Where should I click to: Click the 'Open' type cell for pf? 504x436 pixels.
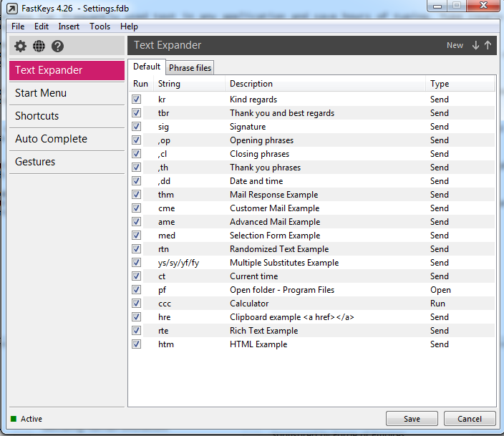440,290
